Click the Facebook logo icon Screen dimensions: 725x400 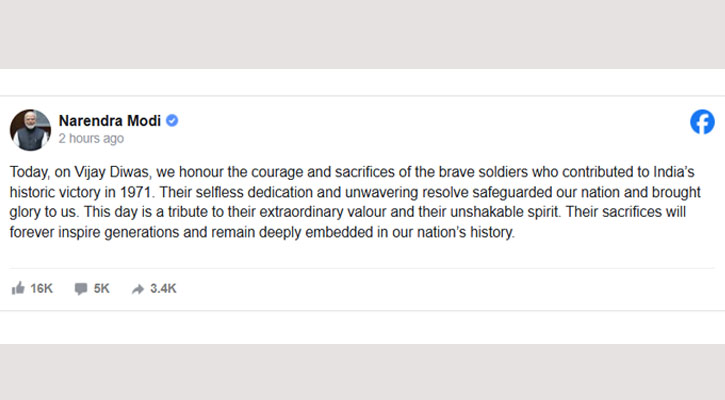(x=702, y=122)
